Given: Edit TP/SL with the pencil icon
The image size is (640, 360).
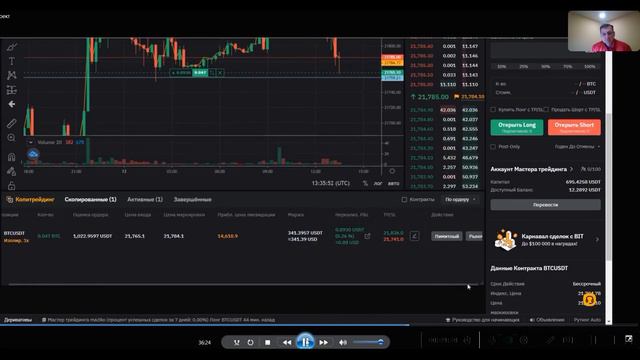Looking at the screenshot, I should [414, 236].
